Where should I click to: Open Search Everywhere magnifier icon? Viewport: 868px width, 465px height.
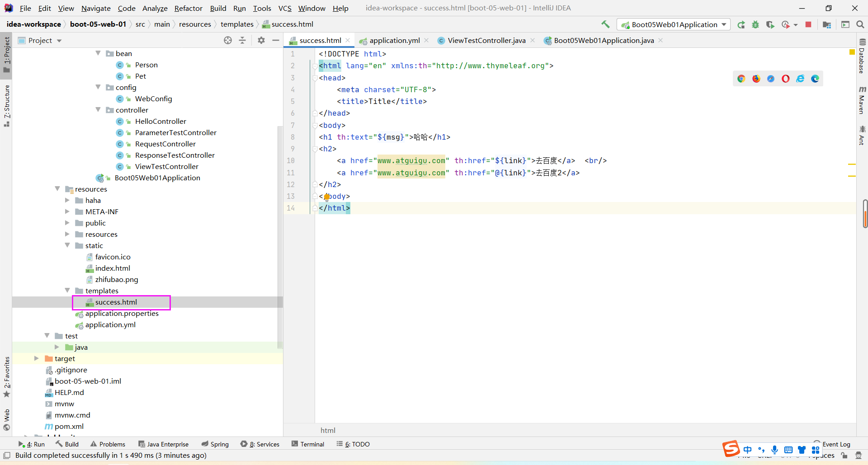click(x=860, y=24)
